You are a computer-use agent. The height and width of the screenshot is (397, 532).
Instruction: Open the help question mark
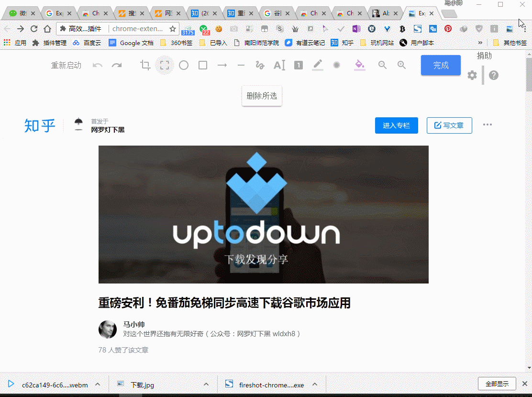coord(494,75)
